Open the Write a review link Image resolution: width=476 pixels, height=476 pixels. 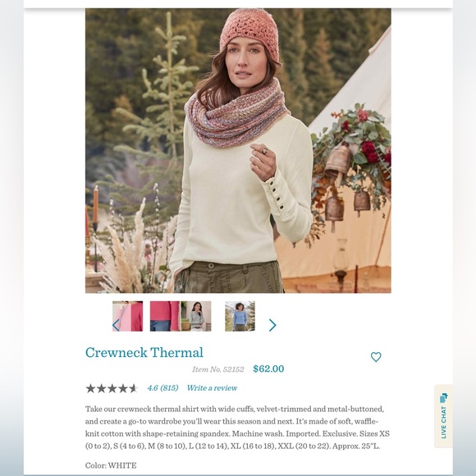click(x=212, y=388)
